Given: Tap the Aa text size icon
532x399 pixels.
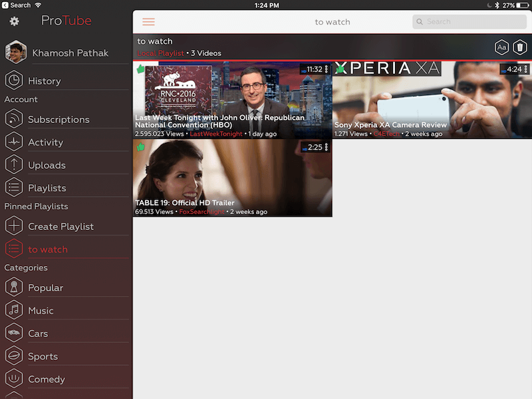Looking at the screenshot, I should pos(502,47).
